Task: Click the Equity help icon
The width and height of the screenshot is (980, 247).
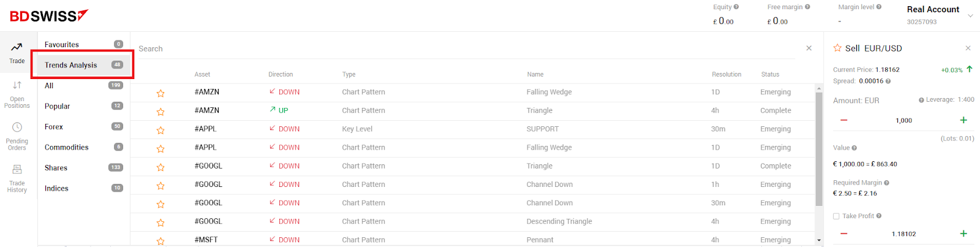Action: click(x=736, y=7)
